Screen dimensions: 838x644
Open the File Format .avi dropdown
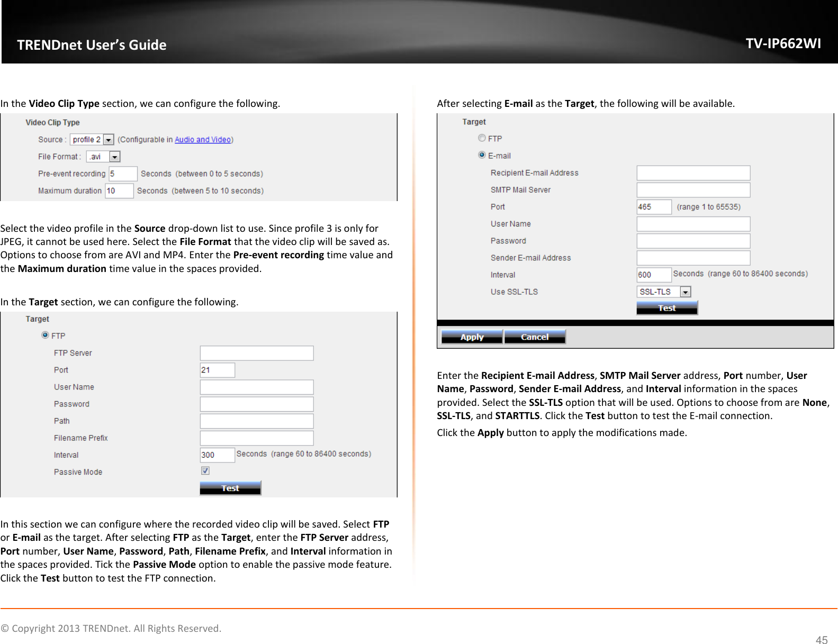pyautogui.click(x=104, y=157)
